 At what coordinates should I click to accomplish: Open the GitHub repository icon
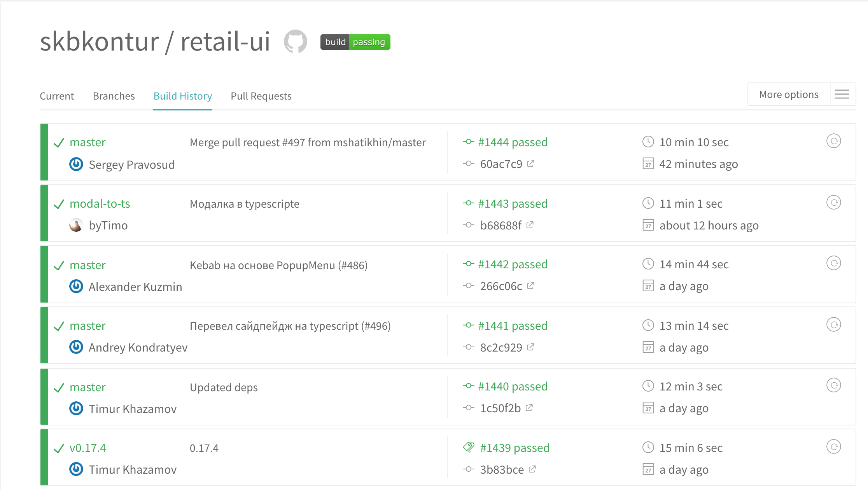296,41
